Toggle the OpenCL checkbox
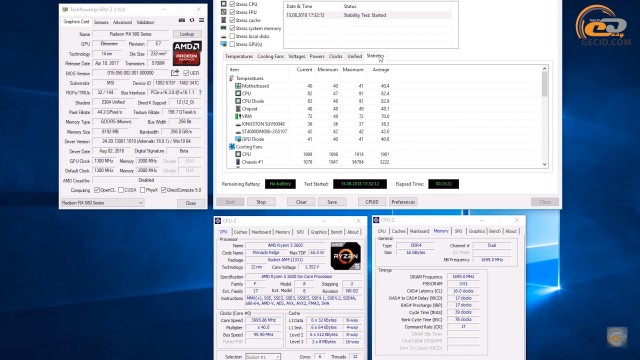The height and width of the screenshot is (360, 640). point(97,190)
